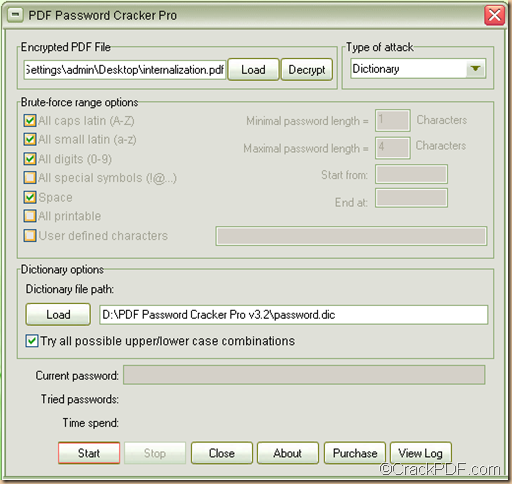512x484 pixels.
Task: Click the Start from field
Action: pos(411,174)
